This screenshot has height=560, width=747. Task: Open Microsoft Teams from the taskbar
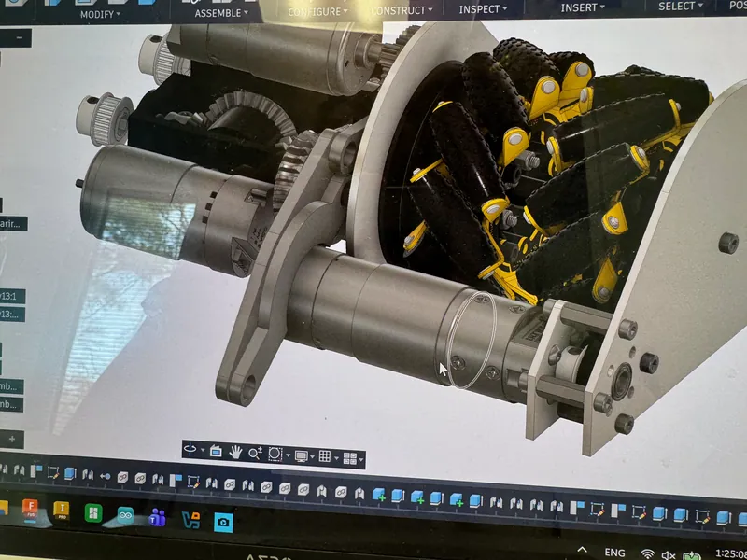[157, 518]
